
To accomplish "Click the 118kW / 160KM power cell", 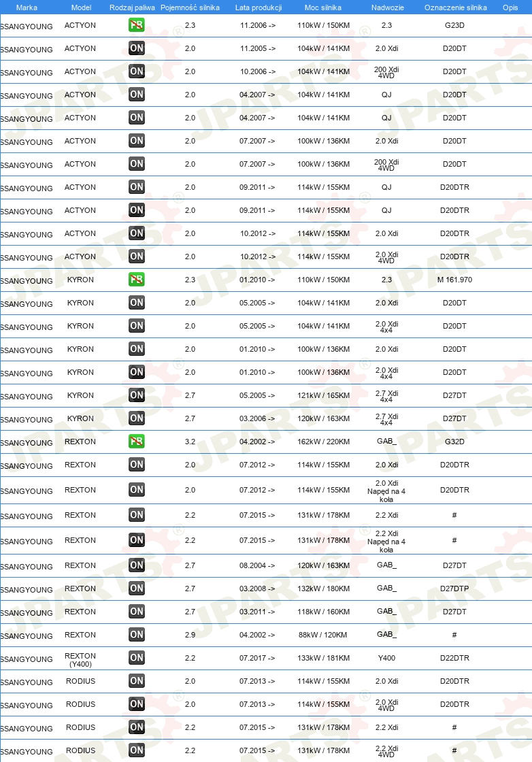I will 324,612.
